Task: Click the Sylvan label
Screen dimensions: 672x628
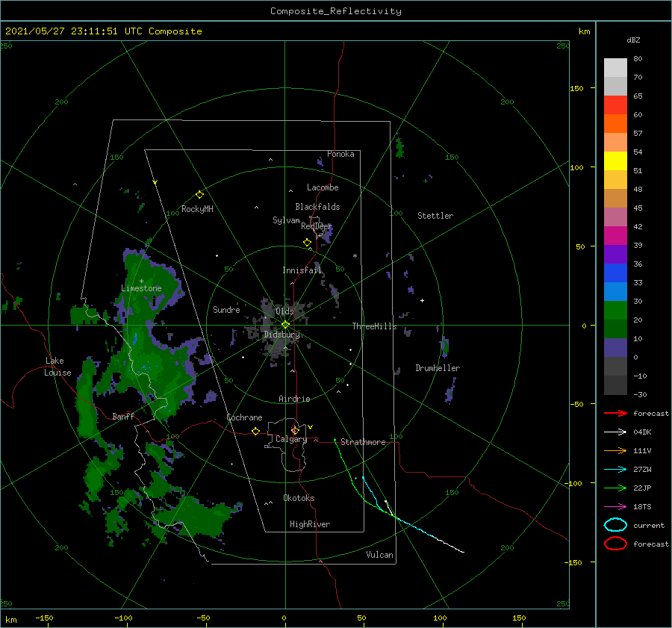Action: pos(286,220)
